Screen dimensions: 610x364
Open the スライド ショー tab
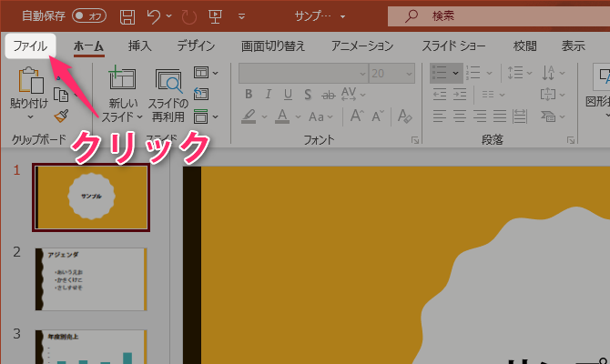[453, 45]
